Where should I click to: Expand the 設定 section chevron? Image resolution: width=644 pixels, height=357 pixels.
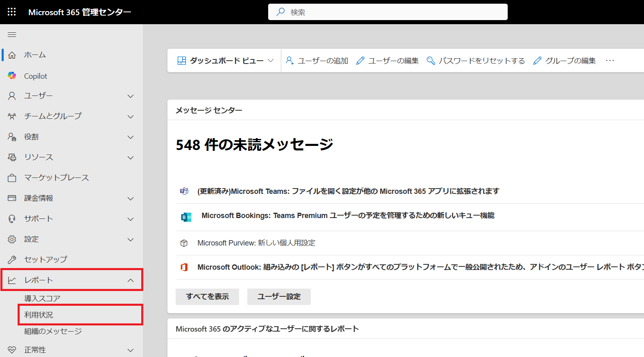(131, 240)
